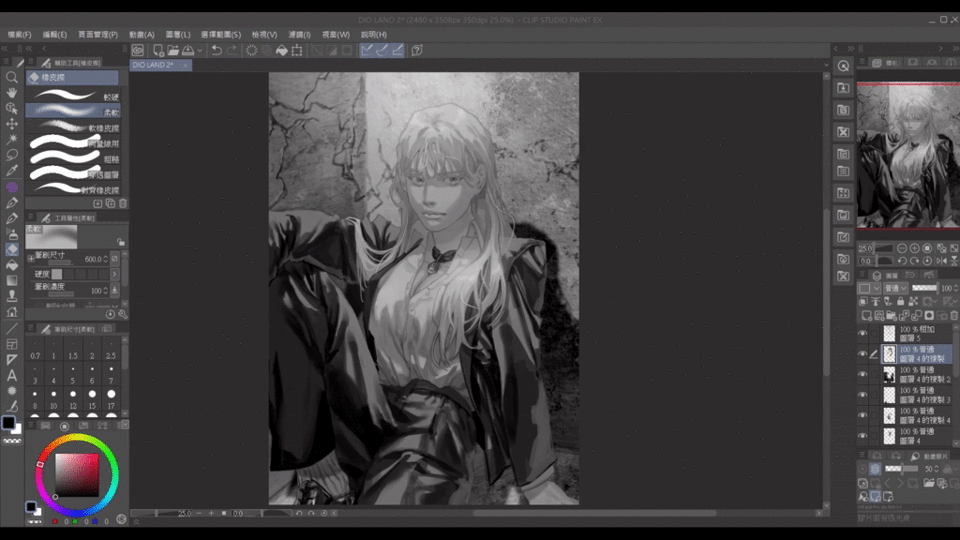
Task: Click the Open file folder icon
Action: point(173,50)
